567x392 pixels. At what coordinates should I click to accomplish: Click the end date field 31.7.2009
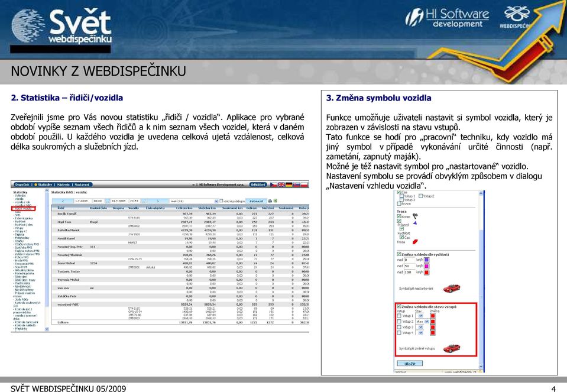119,201
